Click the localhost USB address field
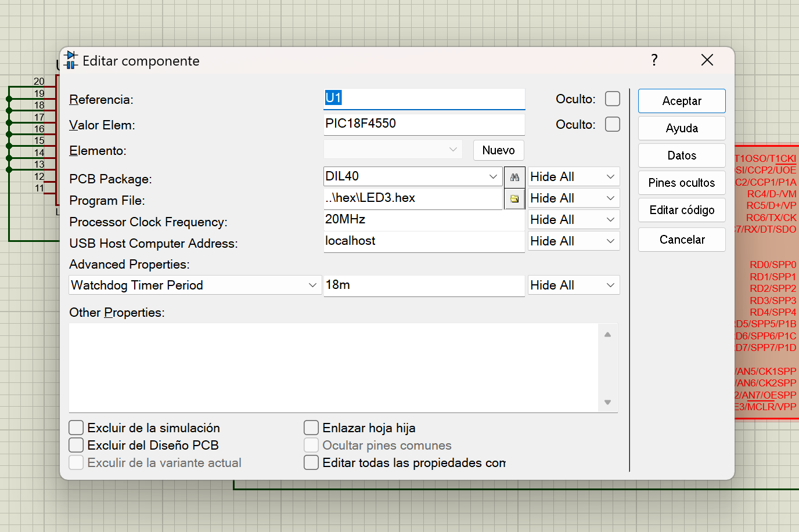799x532 pixels. pyautogui.click(x=424, y=241)
